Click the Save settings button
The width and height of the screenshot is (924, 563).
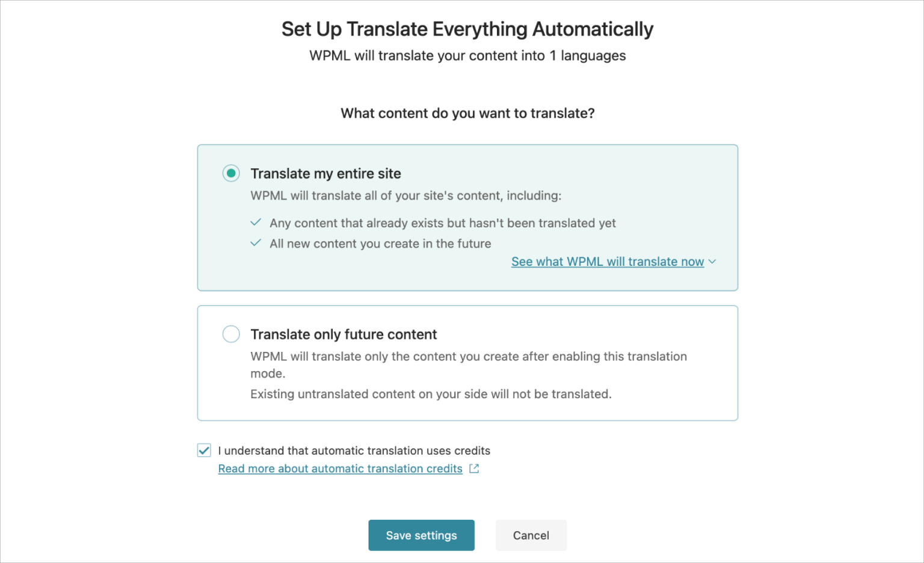[421, 535]
